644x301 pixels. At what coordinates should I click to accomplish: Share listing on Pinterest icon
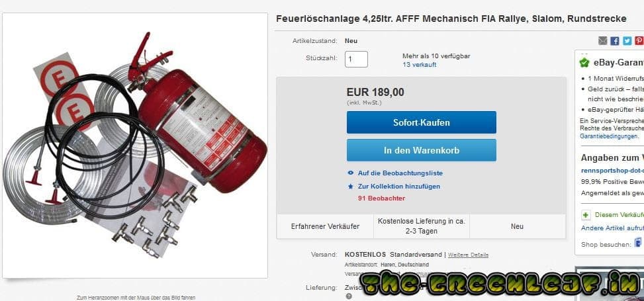tap(639, 40)
